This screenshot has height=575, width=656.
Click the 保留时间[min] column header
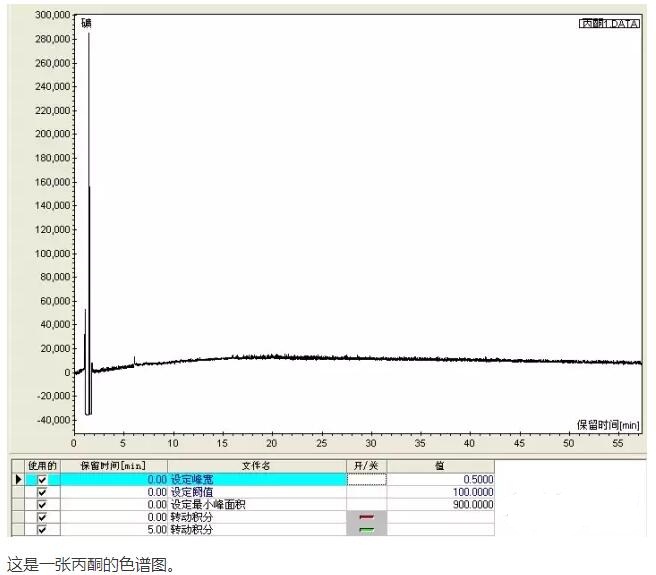click(113, 466)
